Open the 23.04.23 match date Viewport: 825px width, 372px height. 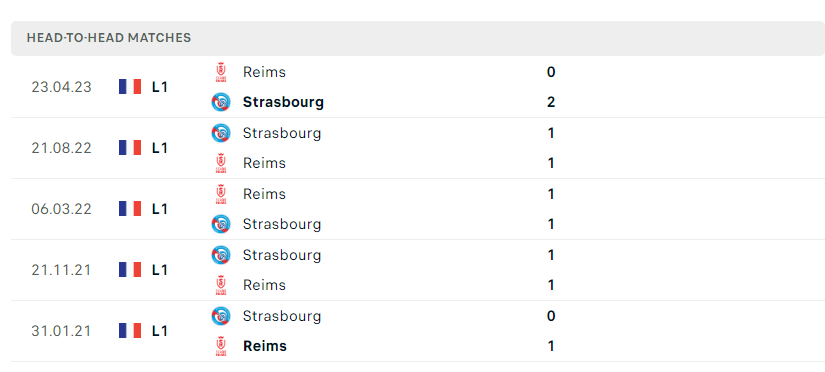(61, 87)
